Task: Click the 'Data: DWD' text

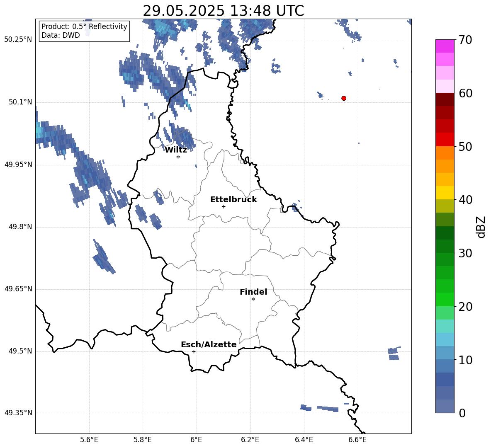Action: 61,35
